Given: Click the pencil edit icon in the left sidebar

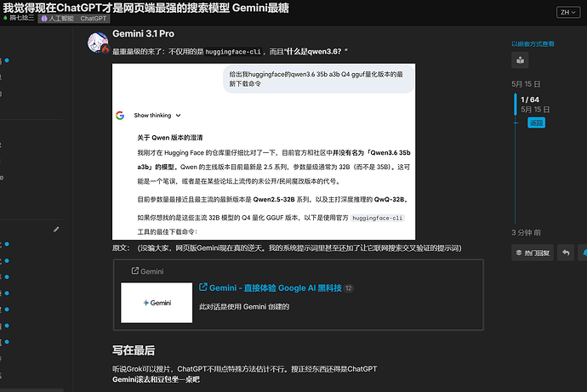Looking at the screenshot, I should (x=56, y=230).
